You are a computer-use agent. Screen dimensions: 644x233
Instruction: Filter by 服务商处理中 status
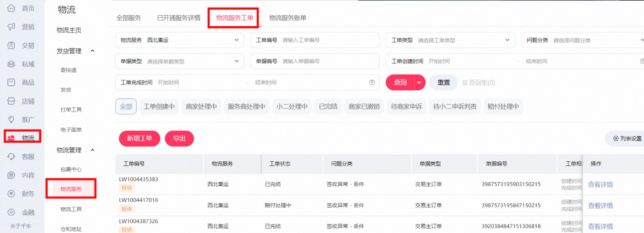tap(247, 106)
